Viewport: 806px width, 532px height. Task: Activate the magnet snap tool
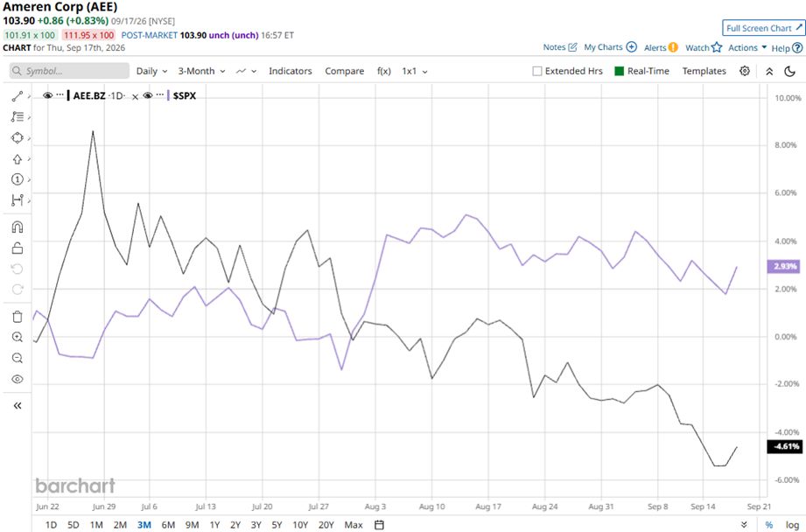click(x=18, y=227)
